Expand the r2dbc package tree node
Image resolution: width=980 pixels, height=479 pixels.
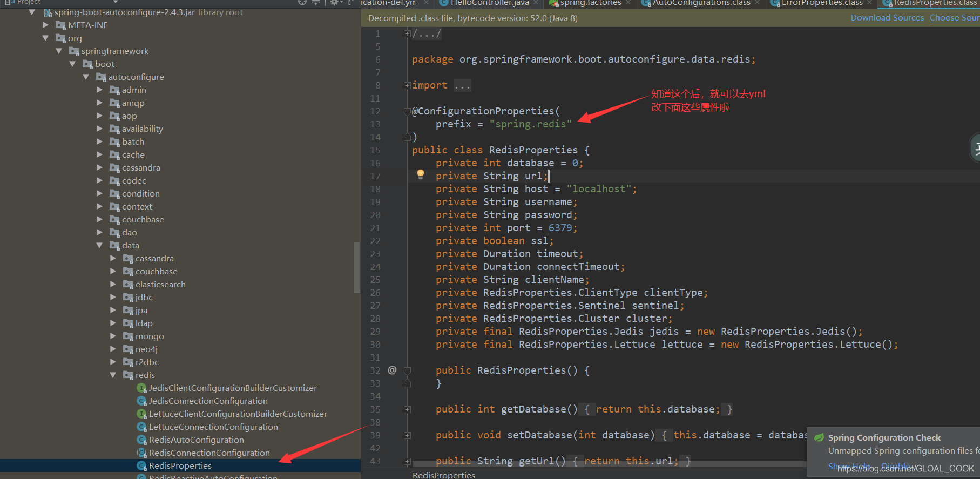pyautogui.click(x=113, y=362)
